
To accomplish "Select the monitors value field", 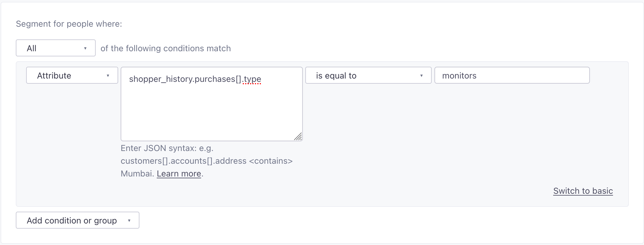I will click(x=512, y=76).
